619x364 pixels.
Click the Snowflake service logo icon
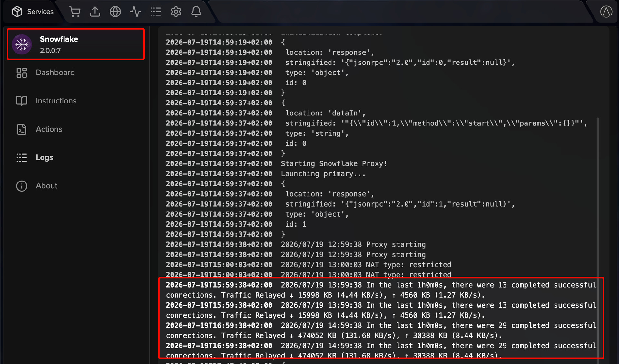(22, 44)
